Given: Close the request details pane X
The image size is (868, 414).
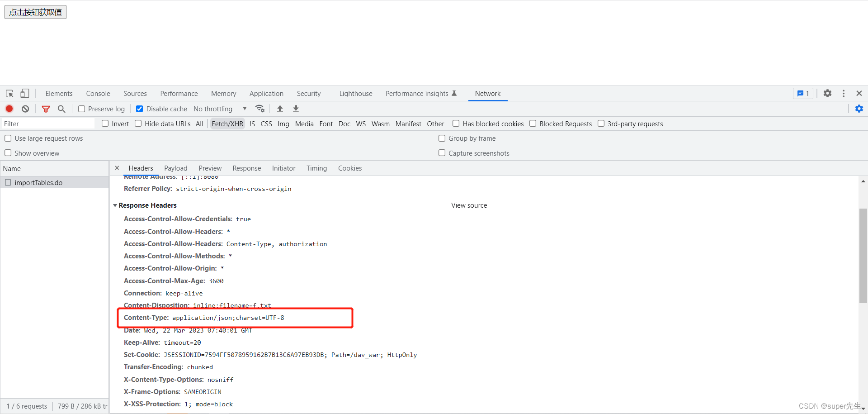Looking at the screenshot, I should click(x=117, y=168).
